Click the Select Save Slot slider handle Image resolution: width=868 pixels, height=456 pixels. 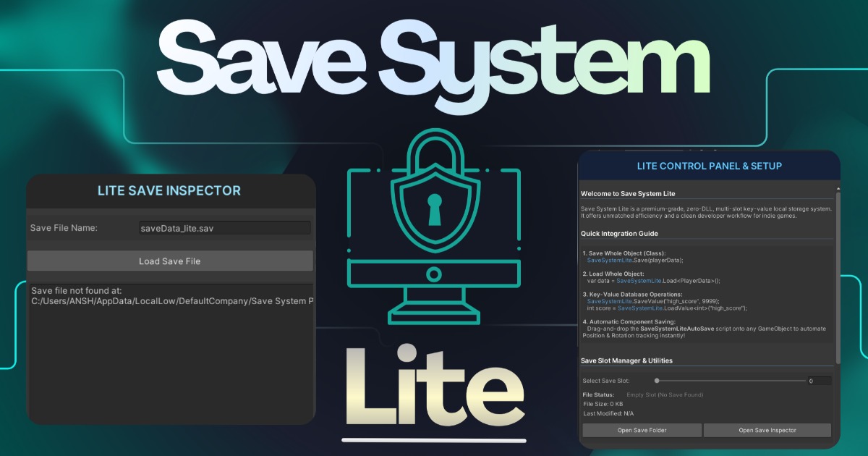(657, 380)
